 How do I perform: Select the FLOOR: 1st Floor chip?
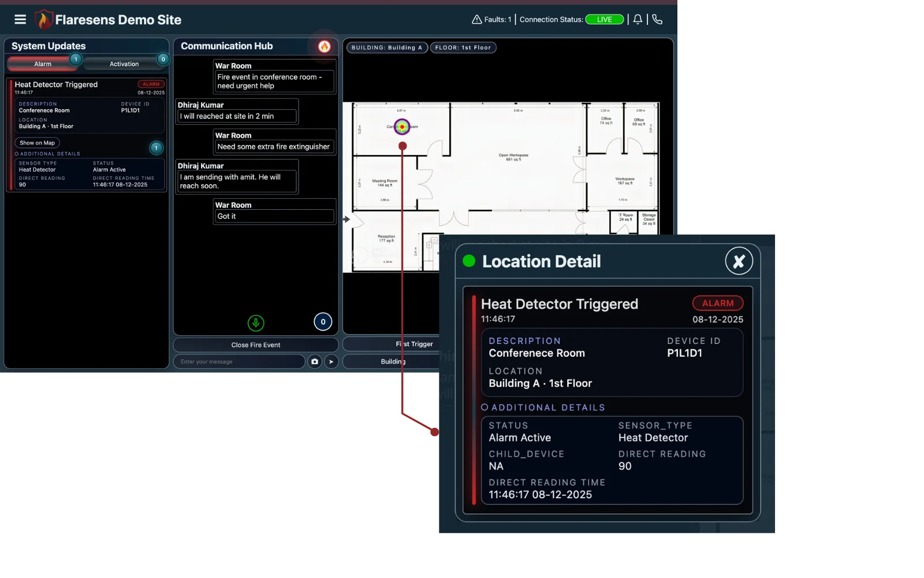(463, 47)
